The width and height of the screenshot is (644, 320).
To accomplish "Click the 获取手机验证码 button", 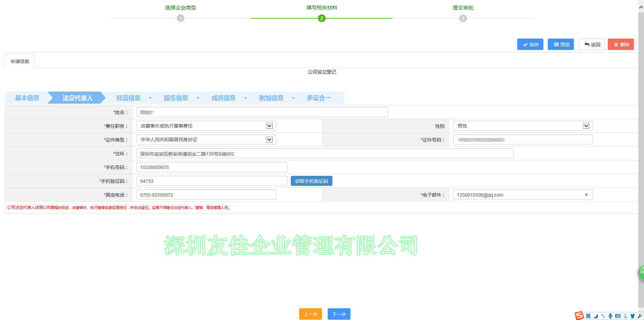I will [311, 181].
